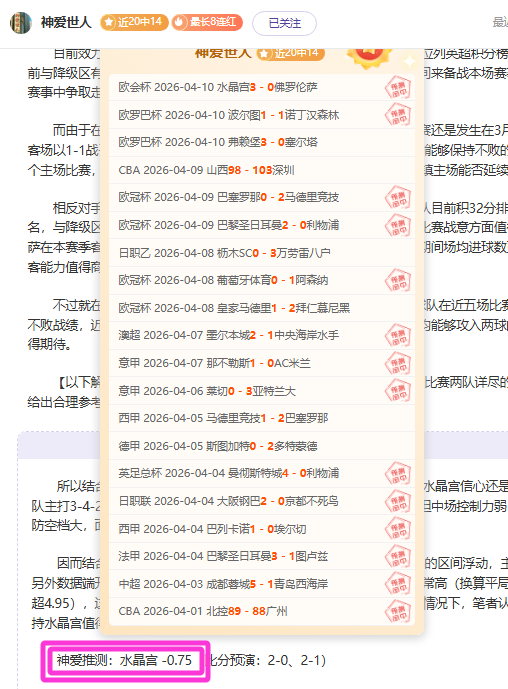Click the 近20中14 badge in popup title

pyautogui.click(x=290, y=54)
